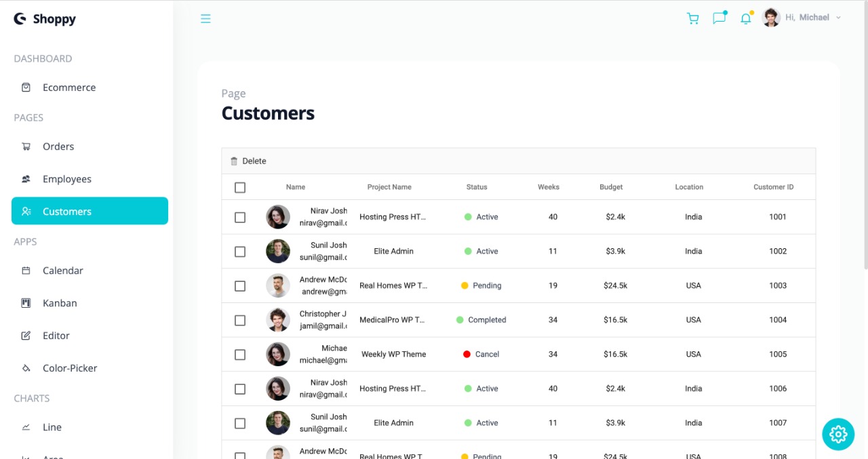868x459 pixels.
Task: Sort by Customer ID column header
Action: (x=774, y=187)
